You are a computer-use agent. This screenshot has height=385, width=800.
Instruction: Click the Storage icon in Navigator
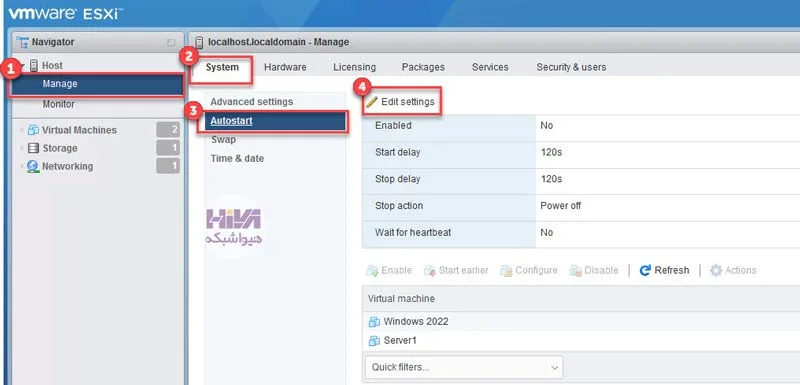[x=33, y=148]
